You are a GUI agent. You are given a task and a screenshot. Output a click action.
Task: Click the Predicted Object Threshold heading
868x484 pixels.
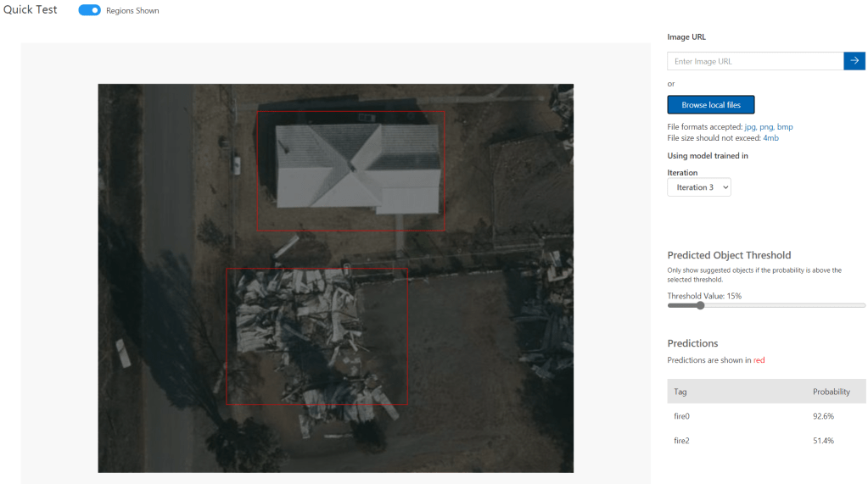coord(729,255)
